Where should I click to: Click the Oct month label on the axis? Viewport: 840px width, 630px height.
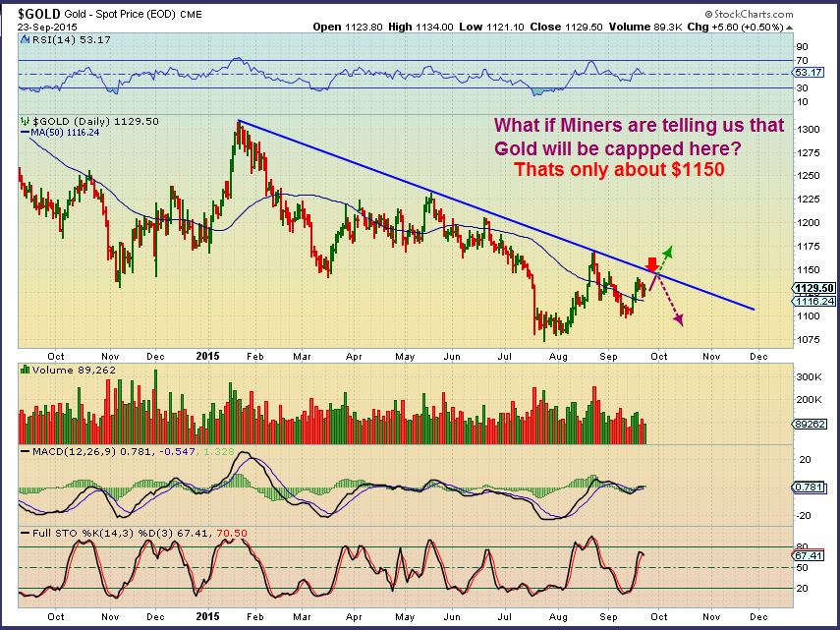coord(55,356)
